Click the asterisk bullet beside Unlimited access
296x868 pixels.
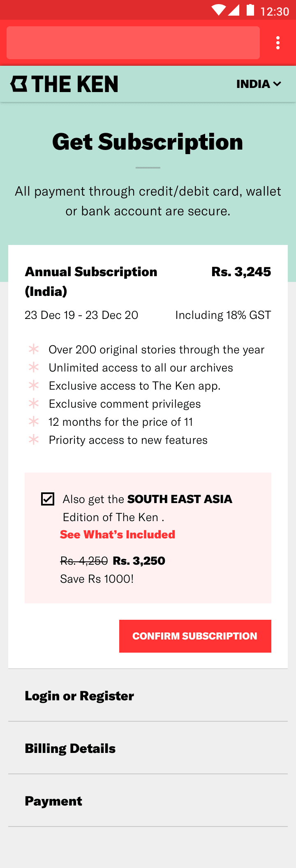click(x=34, y=367)
